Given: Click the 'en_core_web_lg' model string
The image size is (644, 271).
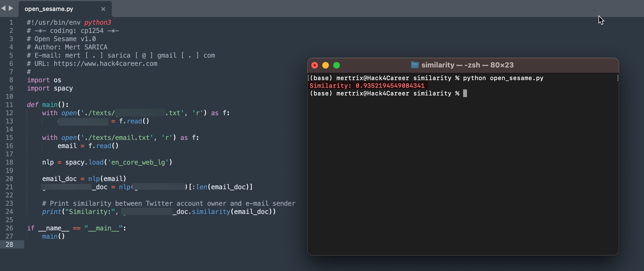Looking at the screenshot, I should click(138, 162).
